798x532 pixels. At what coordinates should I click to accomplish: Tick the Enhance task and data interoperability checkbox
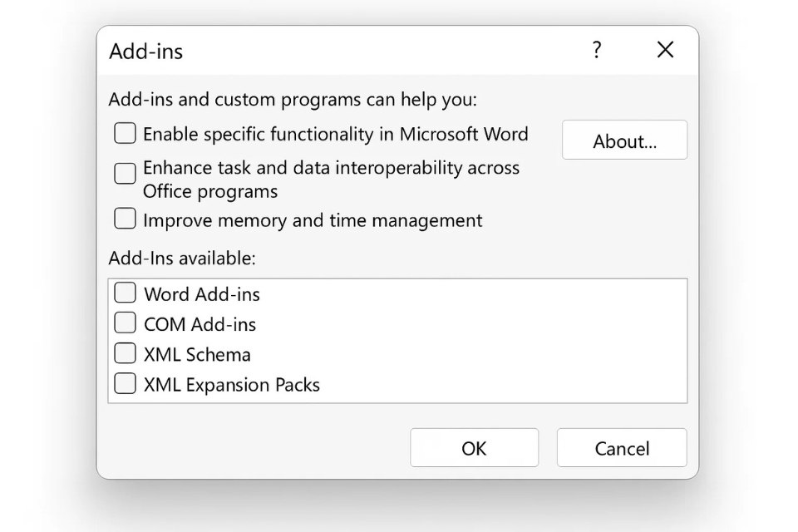click(125, 173)
